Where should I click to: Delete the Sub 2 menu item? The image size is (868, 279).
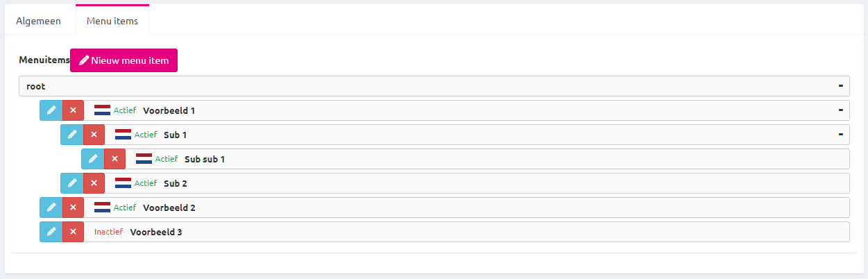click(94, 183)
